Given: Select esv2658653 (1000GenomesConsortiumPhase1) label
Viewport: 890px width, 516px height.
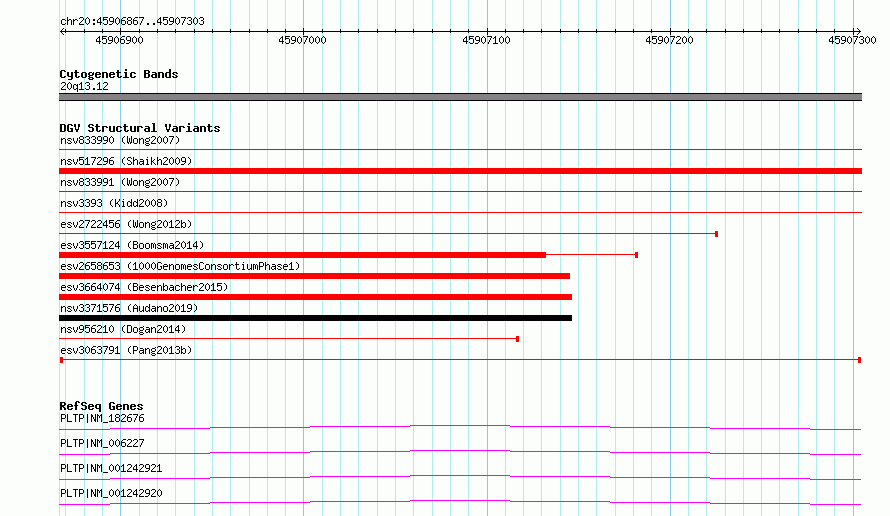Looking at the screenshot, I should click(x=180, y=266).
